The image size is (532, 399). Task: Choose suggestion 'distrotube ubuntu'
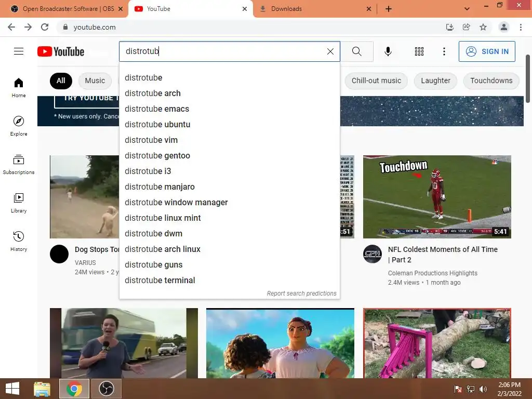(x=229, y=125)
